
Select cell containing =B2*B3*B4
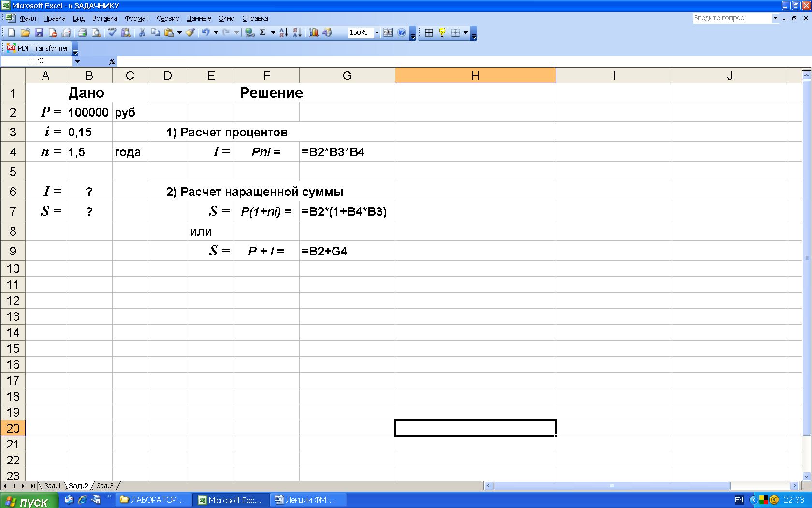point(347,152)
